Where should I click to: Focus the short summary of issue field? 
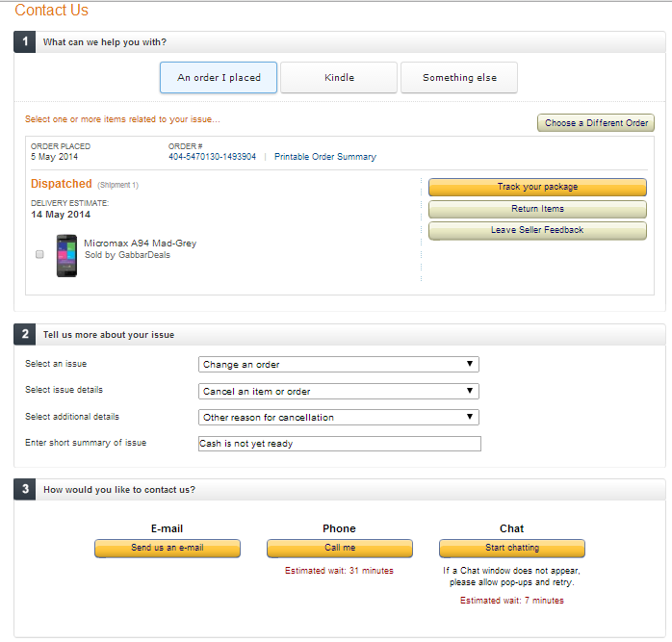(339, 444)
